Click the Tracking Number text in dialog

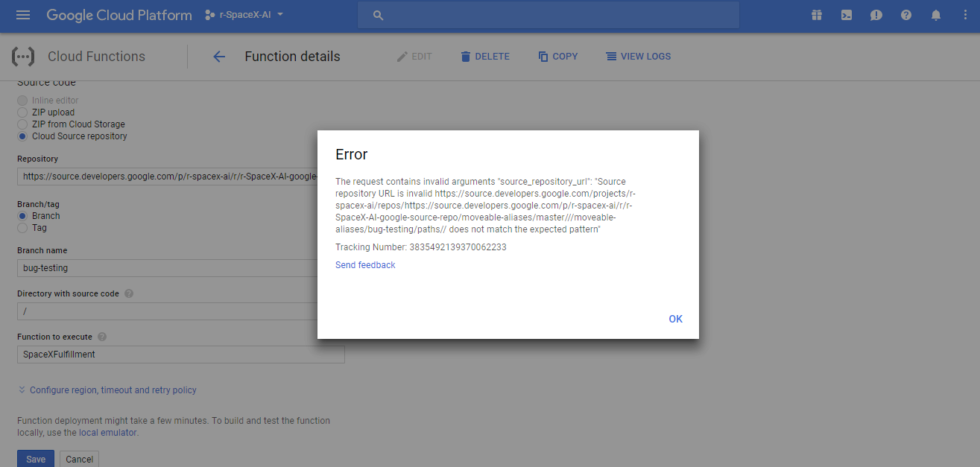[421, 247]
